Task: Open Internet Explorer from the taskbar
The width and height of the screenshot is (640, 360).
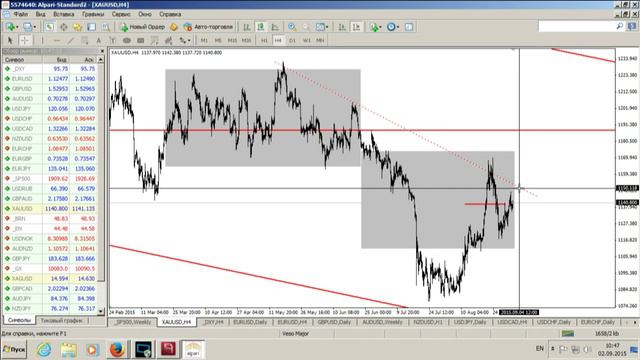Action: [x=44, y=349]
